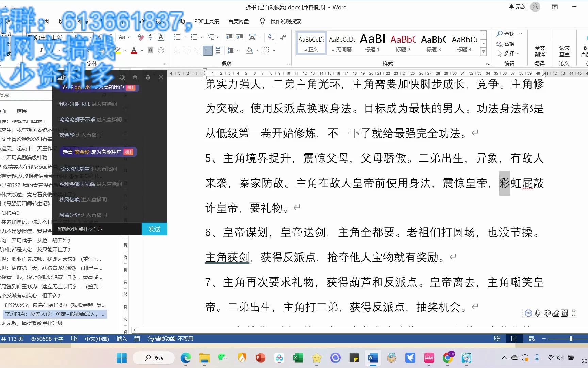The image size is (588, 368).
Task: Open the font color dropdown arrow
Action: click(142, 50)
